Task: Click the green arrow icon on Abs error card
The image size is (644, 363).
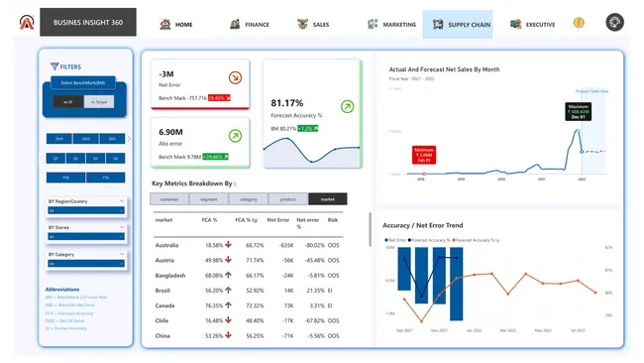Action: 235,136
